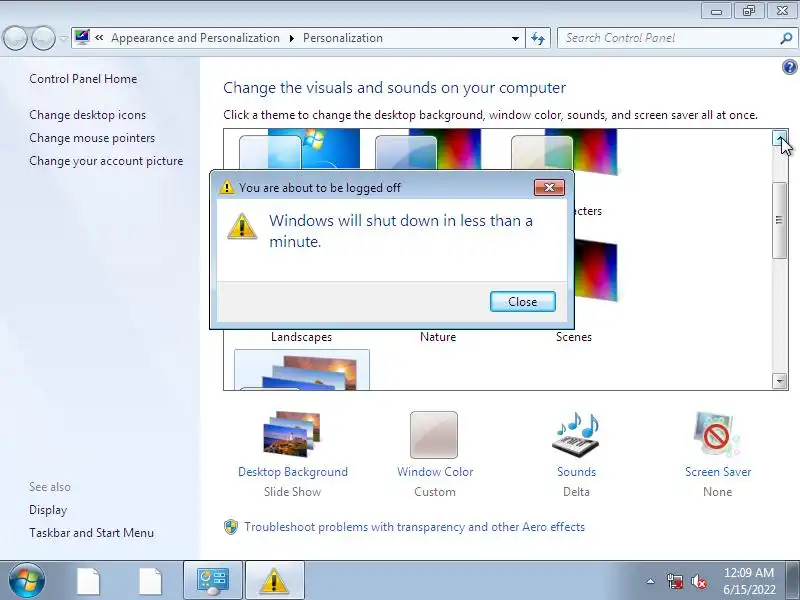Open the clock showing 12:09 AM
The image size is (800, 600).
tap(748, 572)
